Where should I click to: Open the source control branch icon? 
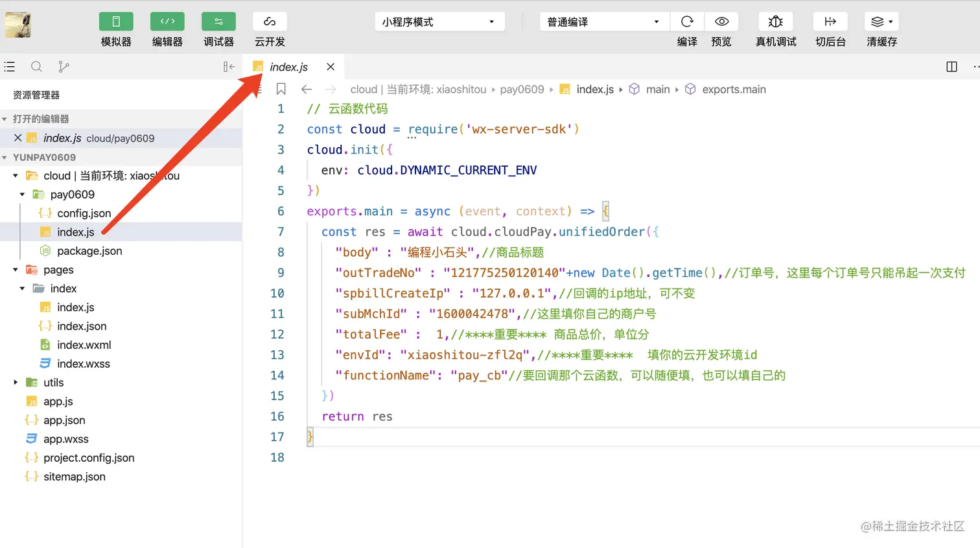[x=64, y=67]
